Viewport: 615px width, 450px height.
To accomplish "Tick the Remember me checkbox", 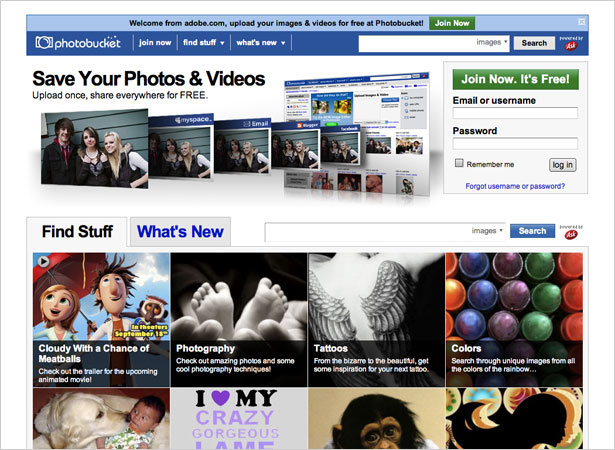I will click(x=459, y=163).
